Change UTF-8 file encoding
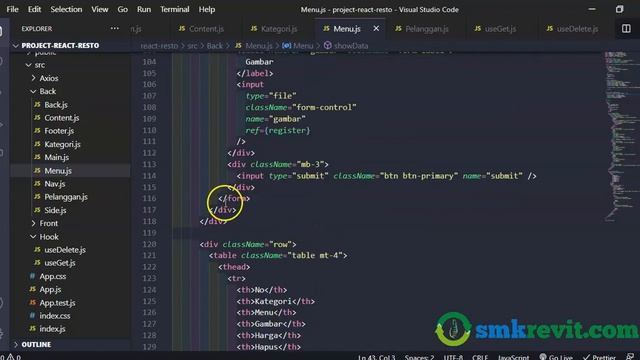The image size is (640, 360). coord(453,357)
